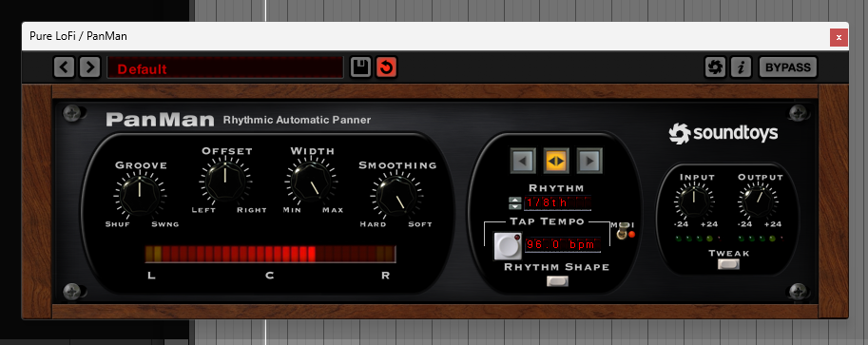Save the preset using the floppy disk icon
This screenshot has height=345, width=868.
[x=361, y=67]
